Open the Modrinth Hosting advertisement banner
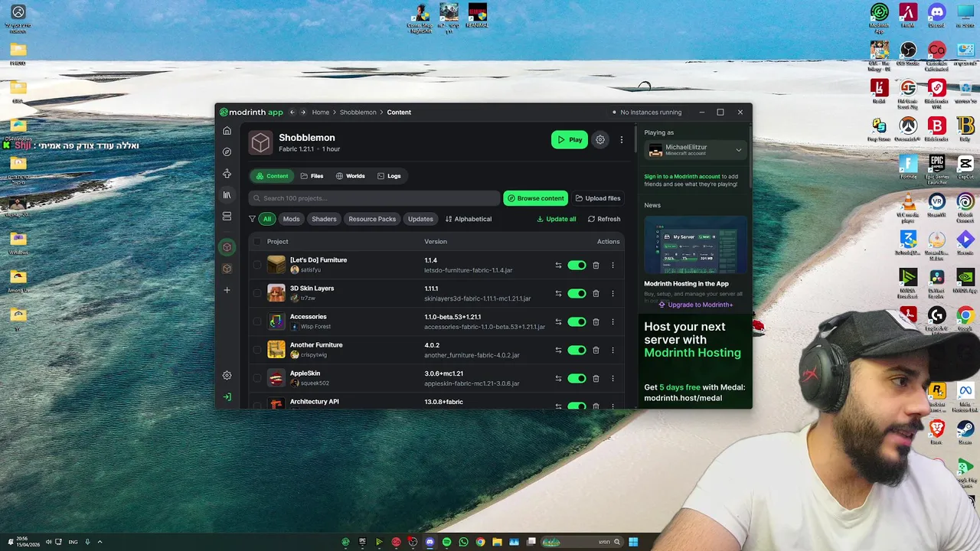Viewport: 980px width, 551px height. tap(695, 360)
